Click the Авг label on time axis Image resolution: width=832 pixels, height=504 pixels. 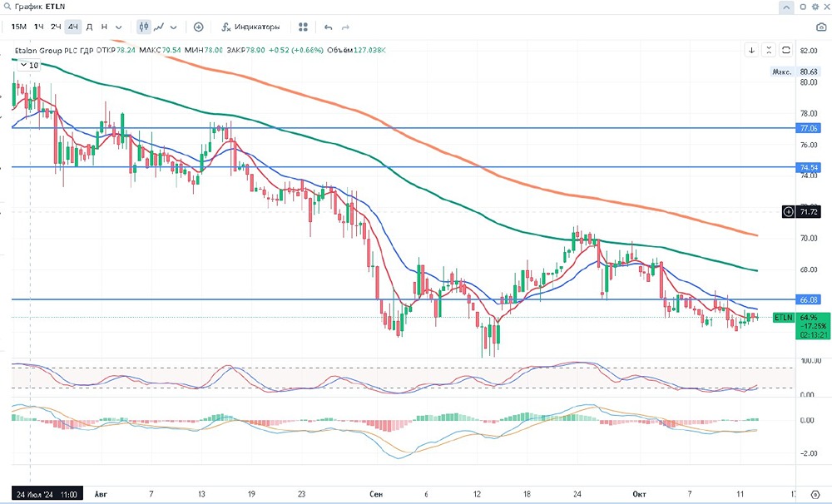point(101,495)
